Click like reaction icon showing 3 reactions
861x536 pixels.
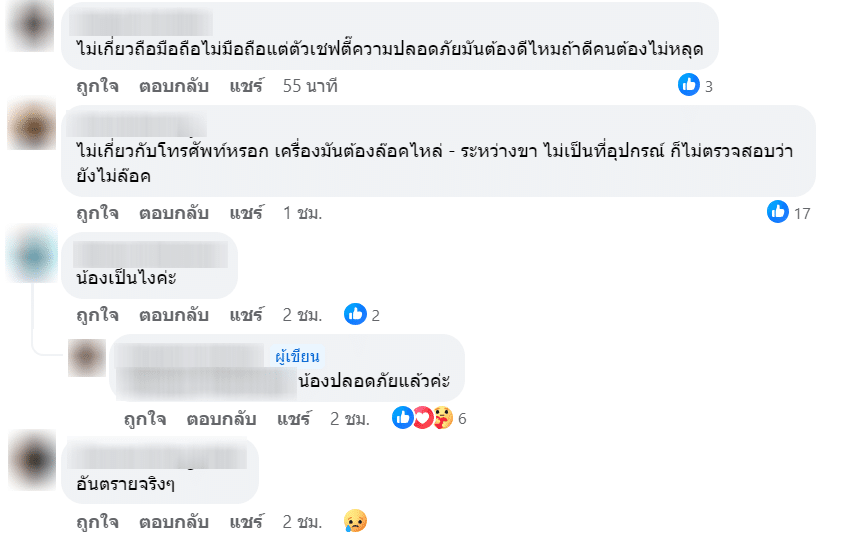pyautogui.click(x=688, y=86)
